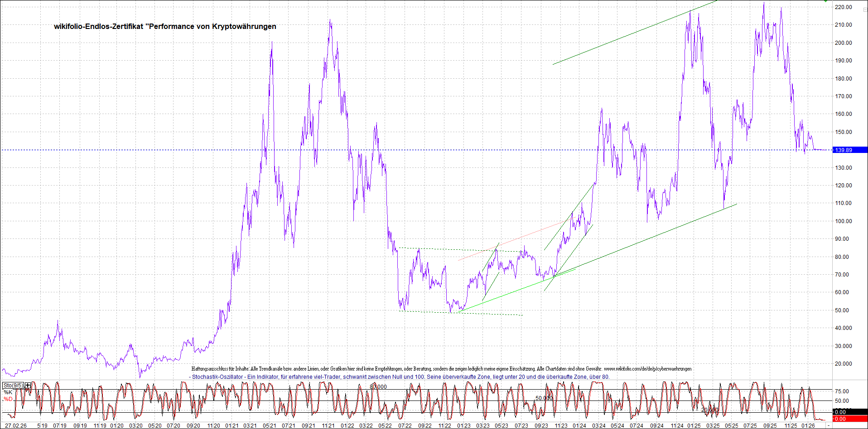Click the 27.02.26 date label
Image resolution: width=868 pixels, height=429 pixels.
point(16,426)
